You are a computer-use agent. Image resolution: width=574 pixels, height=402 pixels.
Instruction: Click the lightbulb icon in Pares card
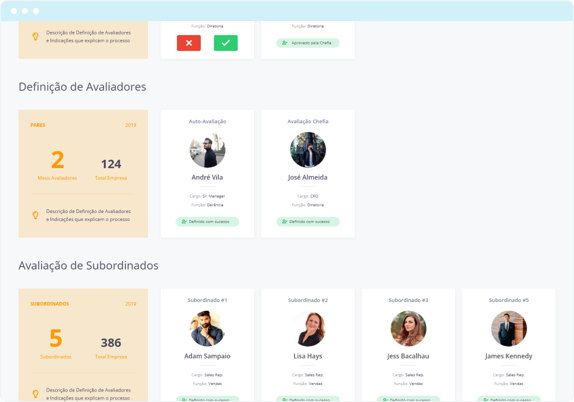tap(36, 215)
